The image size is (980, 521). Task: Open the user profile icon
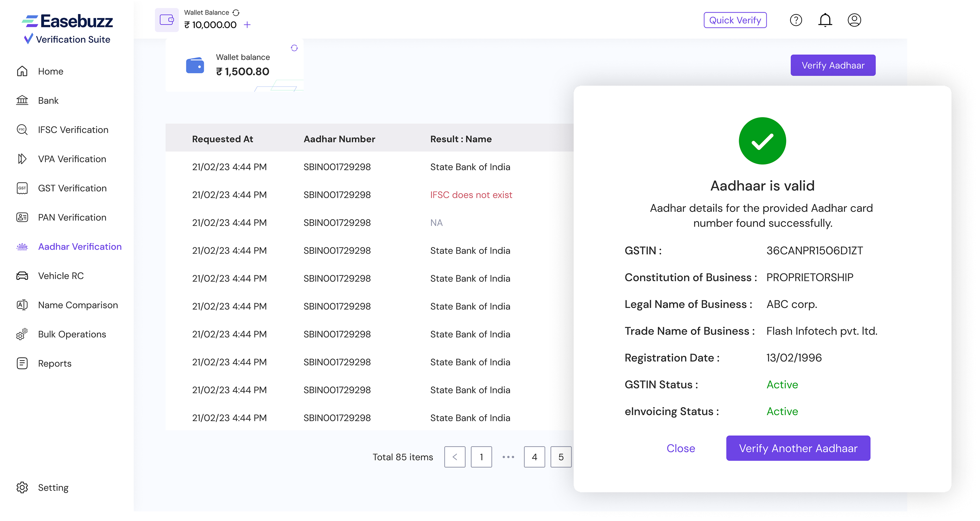854,20
